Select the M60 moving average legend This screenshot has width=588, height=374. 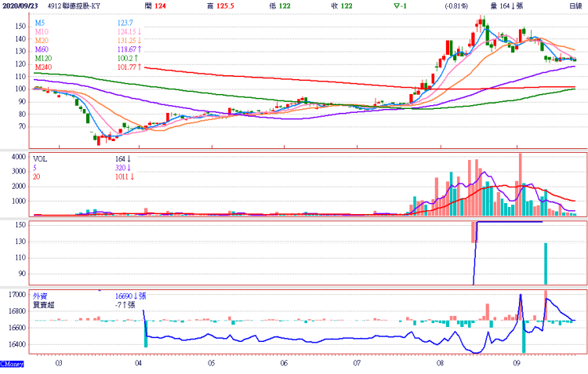[42, 51]
